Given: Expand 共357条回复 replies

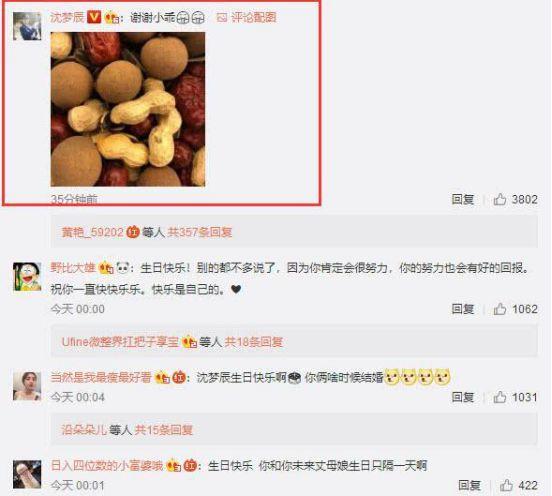Looking at the screenshot, I should pos(200,232).
